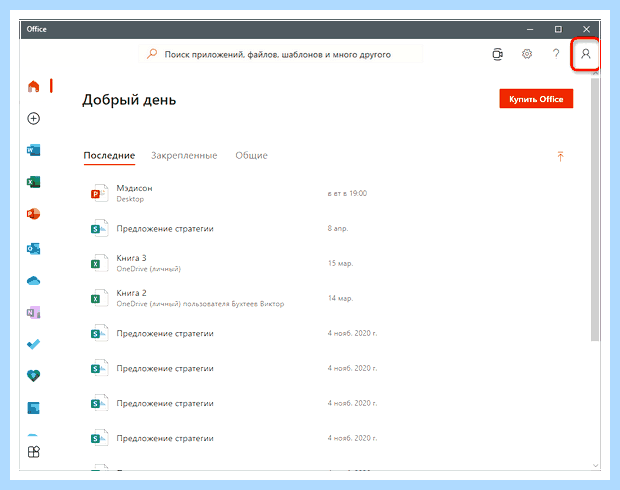Minimize the Office window
Image resolution: width=620 pixels, height=490 pixels.
tap(530, 29)
